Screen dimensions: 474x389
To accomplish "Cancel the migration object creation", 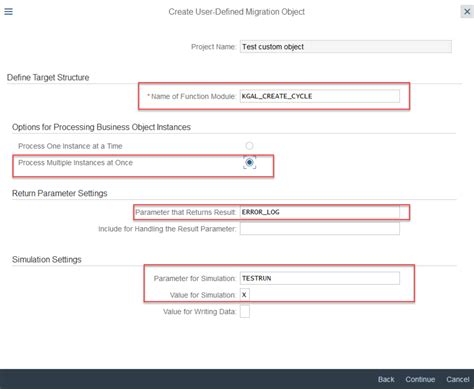I will pos(458,379).
